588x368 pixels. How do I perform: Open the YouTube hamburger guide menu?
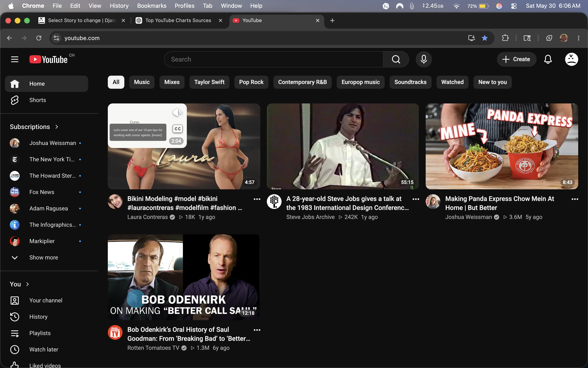tap(14, 59)
